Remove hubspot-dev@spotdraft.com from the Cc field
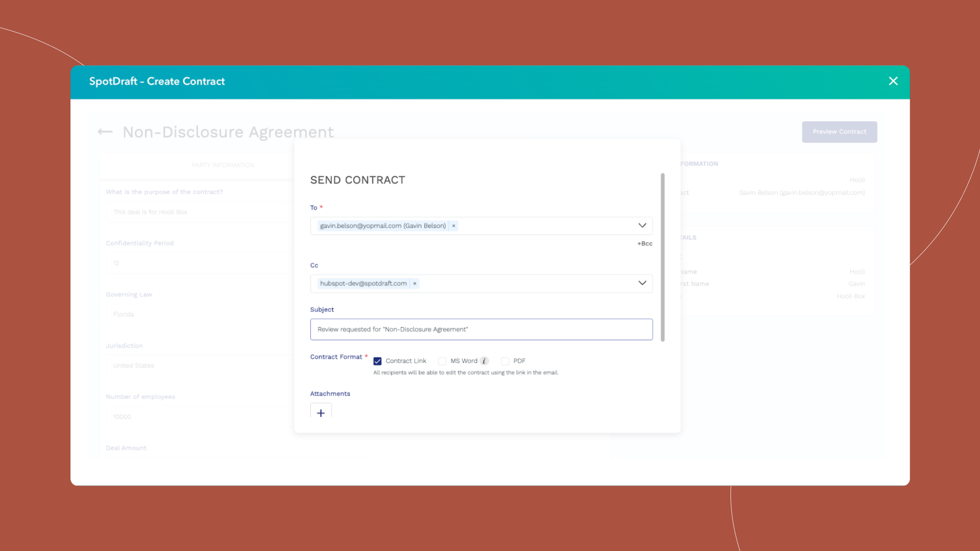Screen dimensions: 980x551 pos(414,283)
